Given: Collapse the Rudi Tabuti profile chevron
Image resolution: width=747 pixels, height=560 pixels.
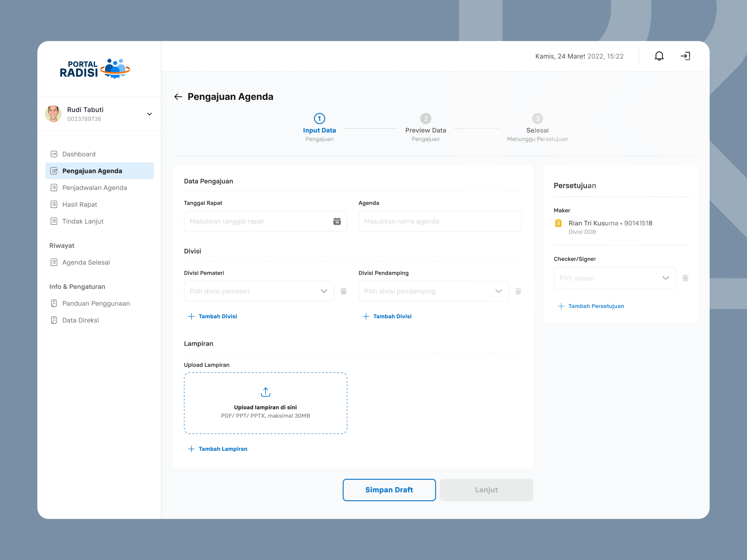Looking at the screenshot, I should [149, 114].
